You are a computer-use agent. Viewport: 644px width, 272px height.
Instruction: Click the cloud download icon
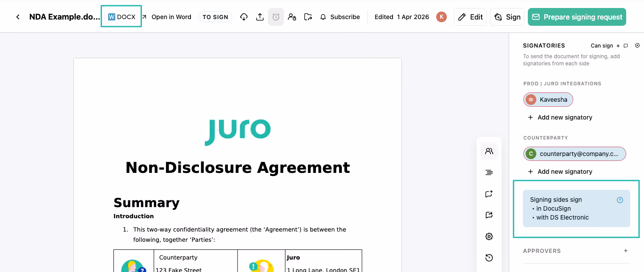[244, 17]
